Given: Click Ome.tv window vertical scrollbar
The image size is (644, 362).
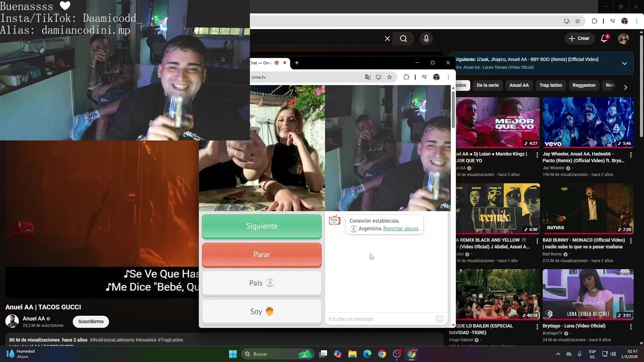Looking at the screenshot, I should pos(453,111).
